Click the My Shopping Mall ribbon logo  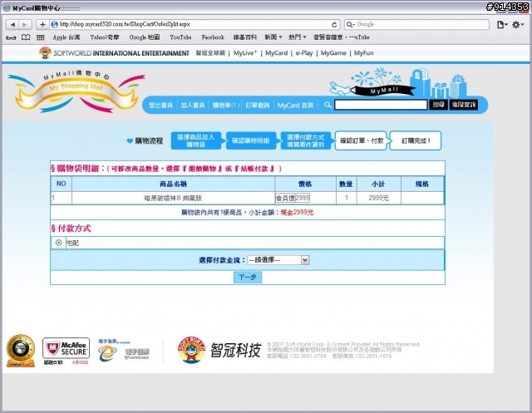click(76, 91)
